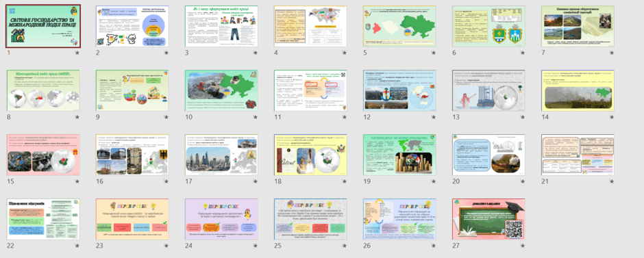Pick the slide 19 thumbnail
This screenshot has width=644, height=258.
pyautogui.click(x=399, y=155)
